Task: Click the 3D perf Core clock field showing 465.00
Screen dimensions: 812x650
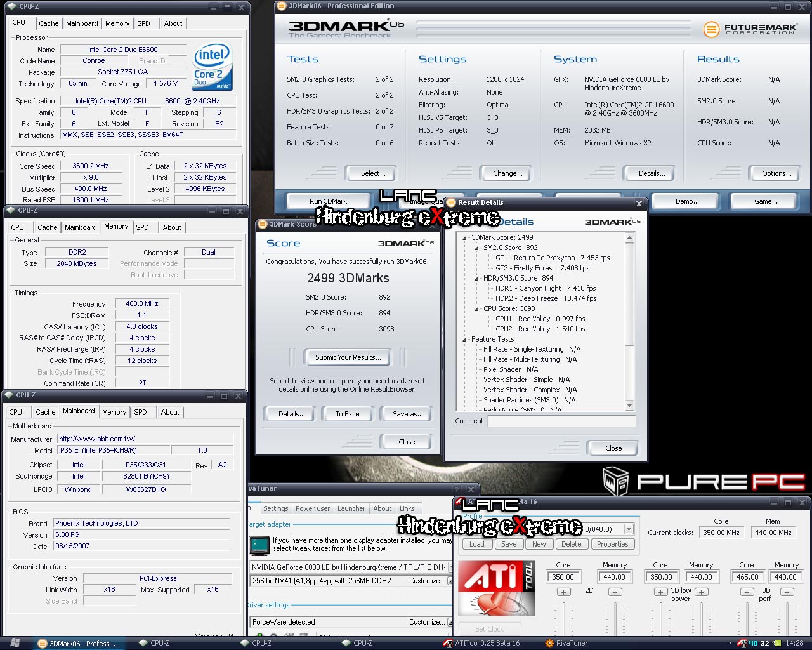Action: pyautogui.click(x=747, y=577)
